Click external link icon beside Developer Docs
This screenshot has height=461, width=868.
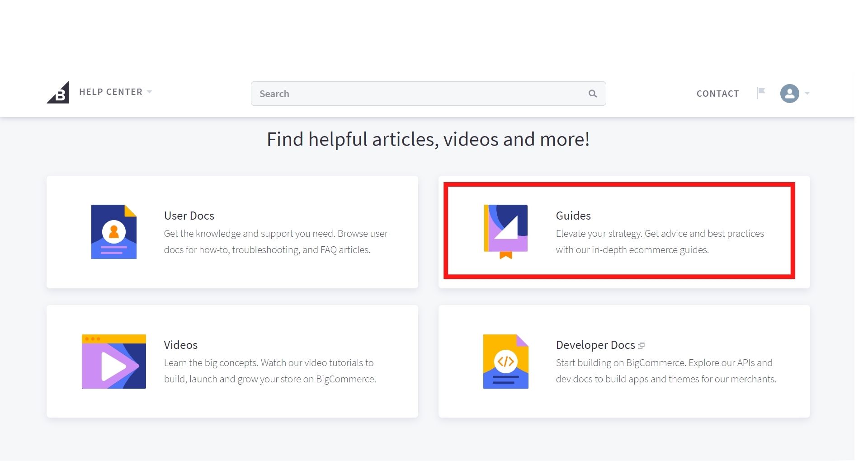641,346
